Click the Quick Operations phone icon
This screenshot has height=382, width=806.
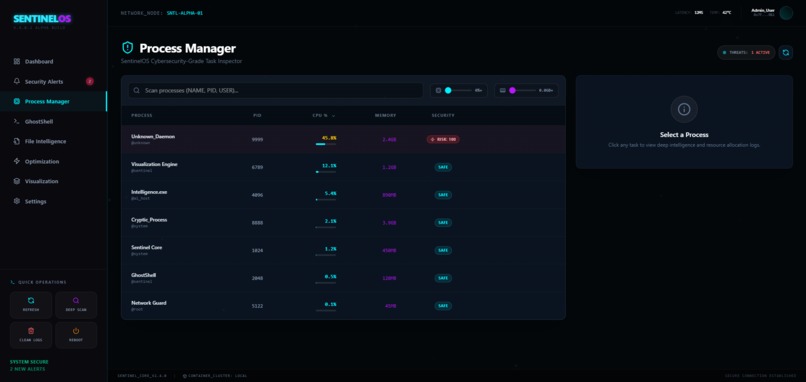click(13, 282)
